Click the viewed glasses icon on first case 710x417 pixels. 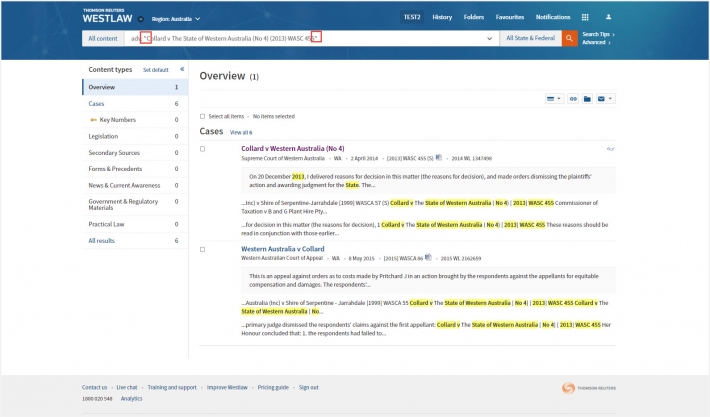click(x=610, y=149)
